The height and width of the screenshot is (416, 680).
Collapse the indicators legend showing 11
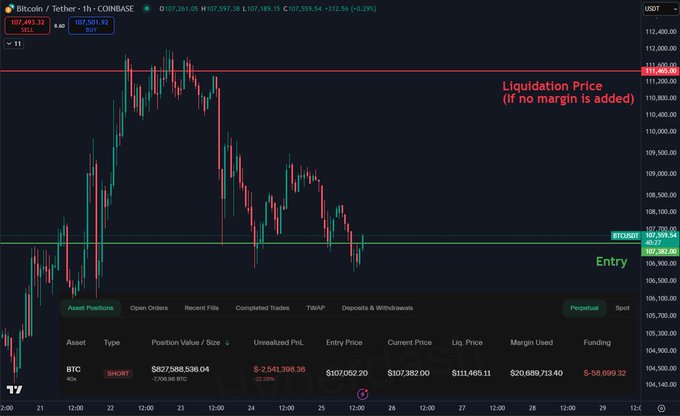coord(13,44)
